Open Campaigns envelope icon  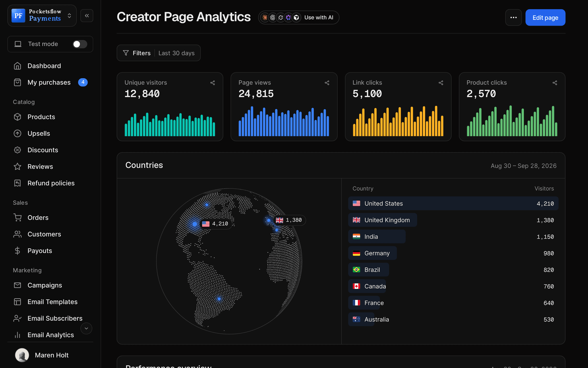pos(18,285)
